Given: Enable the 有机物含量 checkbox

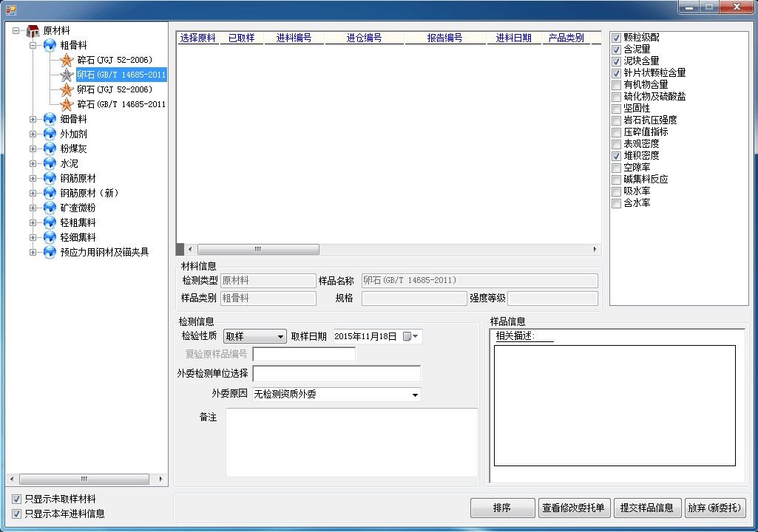Looking at the screenshot, I should coord(617,85).
